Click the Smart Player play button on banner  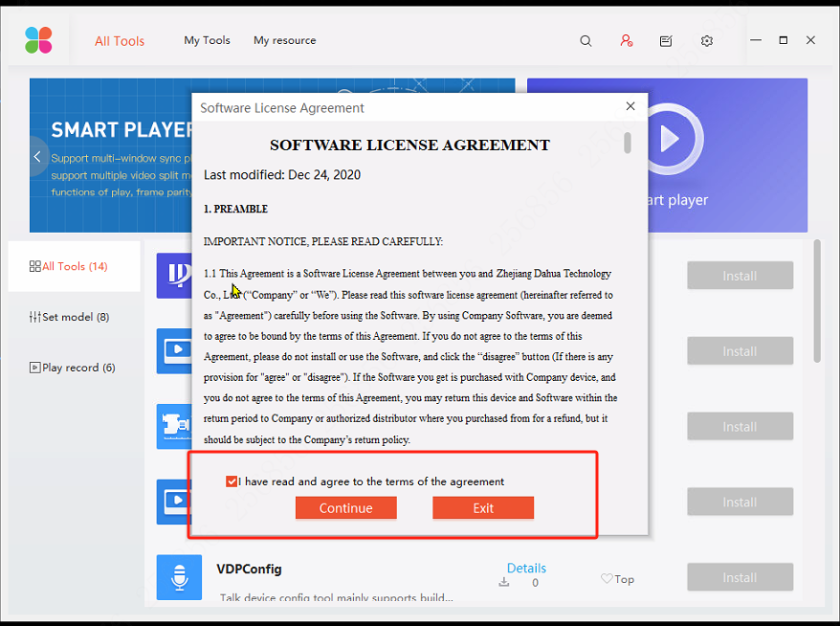(x=673, y=138)
